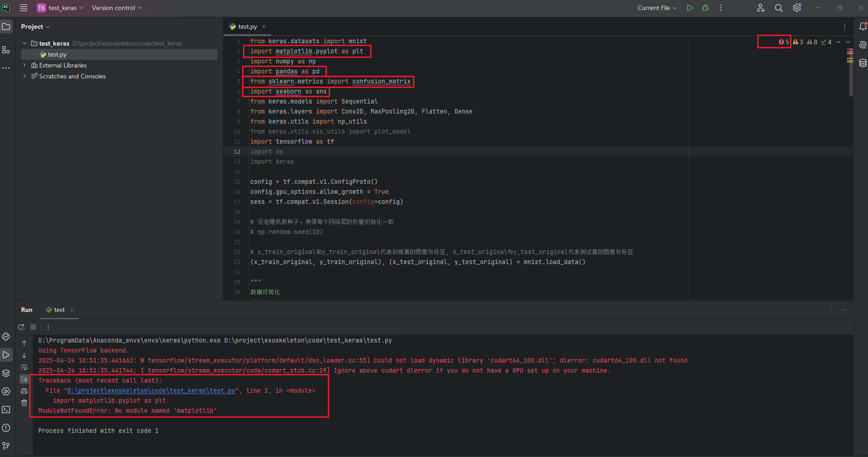The image size is (868, 457).
Task: Expand External Libraries node
Action: click(x=25, y=65)
